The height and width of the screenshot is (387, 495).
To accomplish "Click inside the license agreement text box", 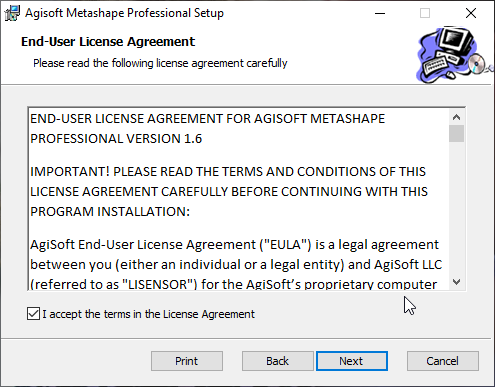I will 238,199.
